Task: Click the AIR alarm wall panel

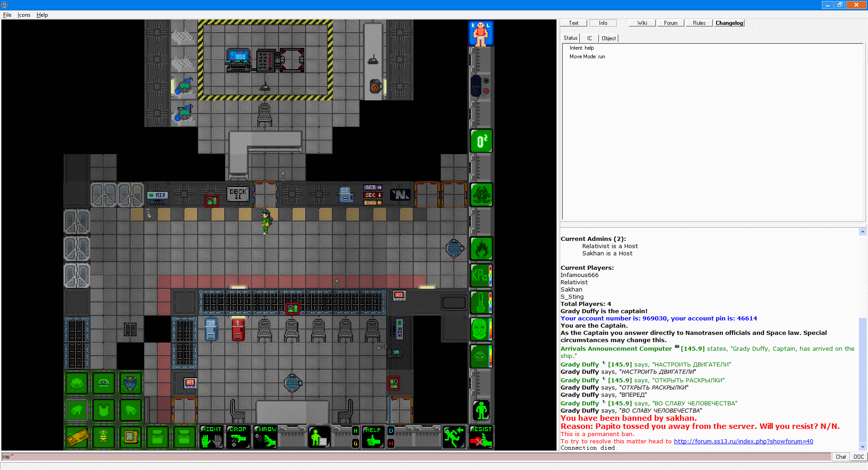Action: (x=157, y=196)
